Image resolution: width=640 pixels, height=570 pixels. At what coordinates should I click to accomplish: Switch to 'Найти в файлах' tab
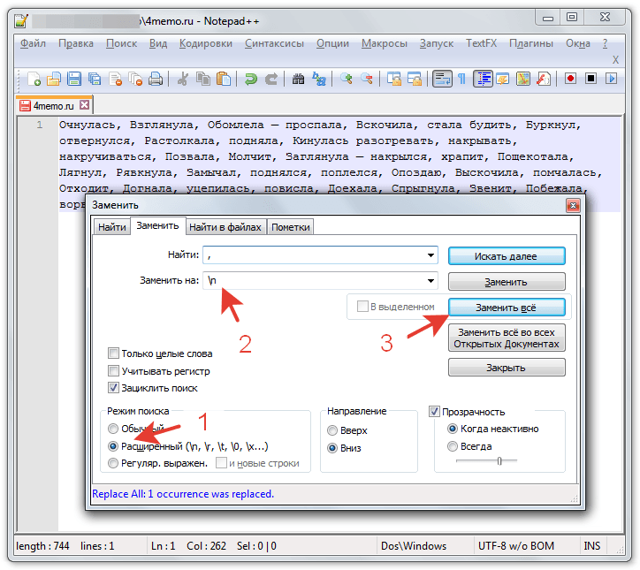tap(225, 227)
